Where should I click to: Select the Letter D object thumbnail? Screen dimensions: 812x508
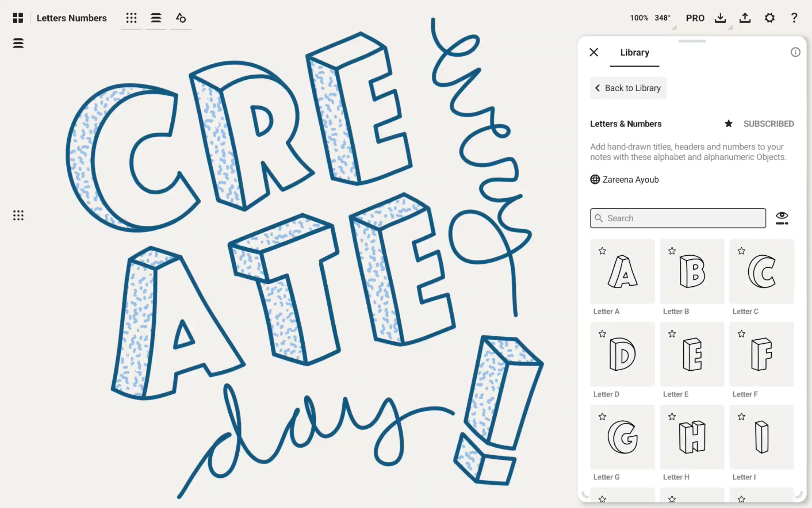pyautogui.click(x=622, y=354)
